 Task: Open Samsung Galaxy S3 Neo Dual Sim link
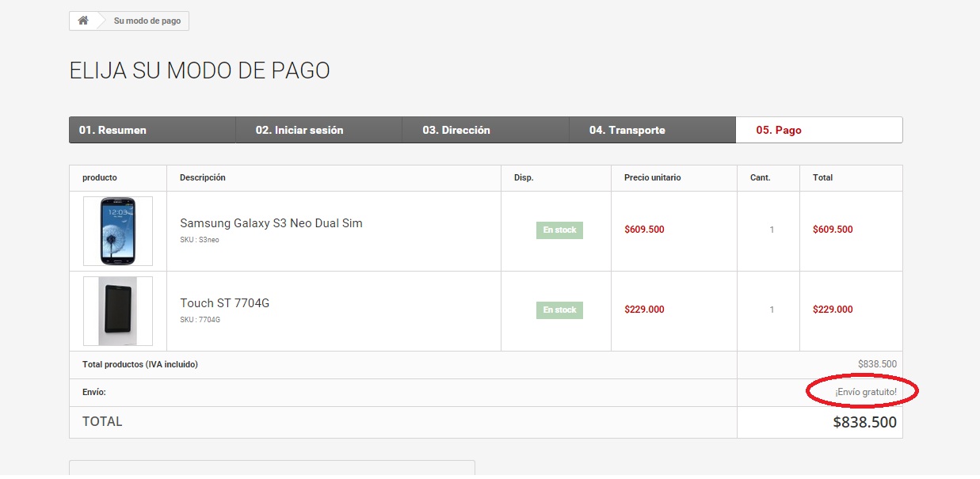coord(271,223)
